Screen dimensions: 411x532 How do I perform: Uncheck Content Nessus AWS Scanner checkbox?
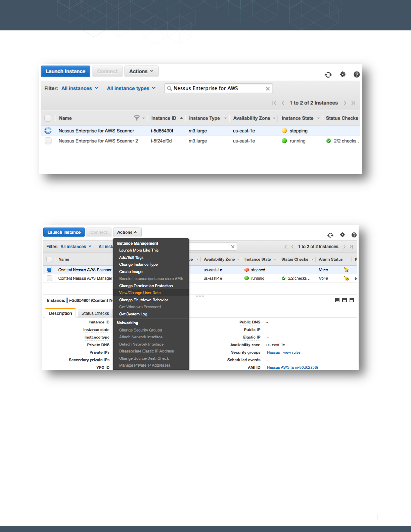click(49, 270)
